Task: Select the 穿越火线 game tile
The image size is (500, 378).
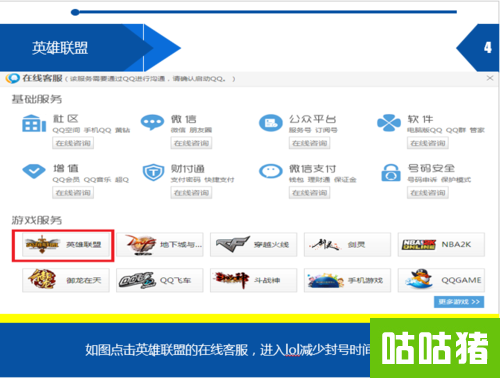Action: click(253, 245)
